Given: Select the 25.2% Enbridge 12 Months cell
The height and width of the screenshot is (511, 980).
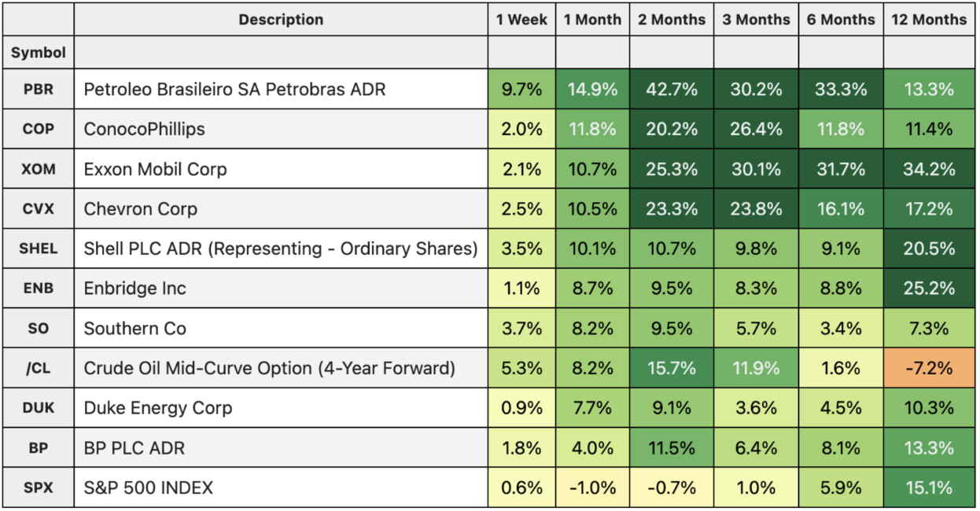Looking at the screenshot, I should click(x=929, y=289).
